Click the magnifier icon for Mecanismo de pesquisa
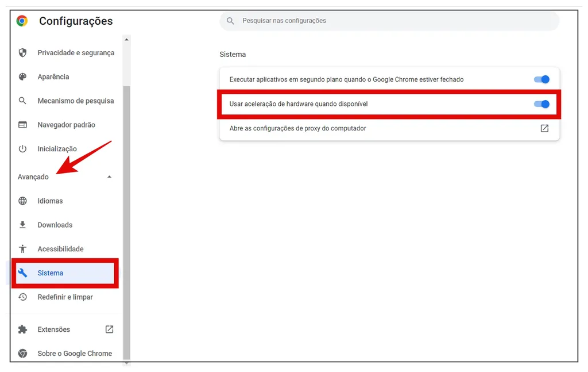This screenshot has height=372, width=588. click(22, 101)
